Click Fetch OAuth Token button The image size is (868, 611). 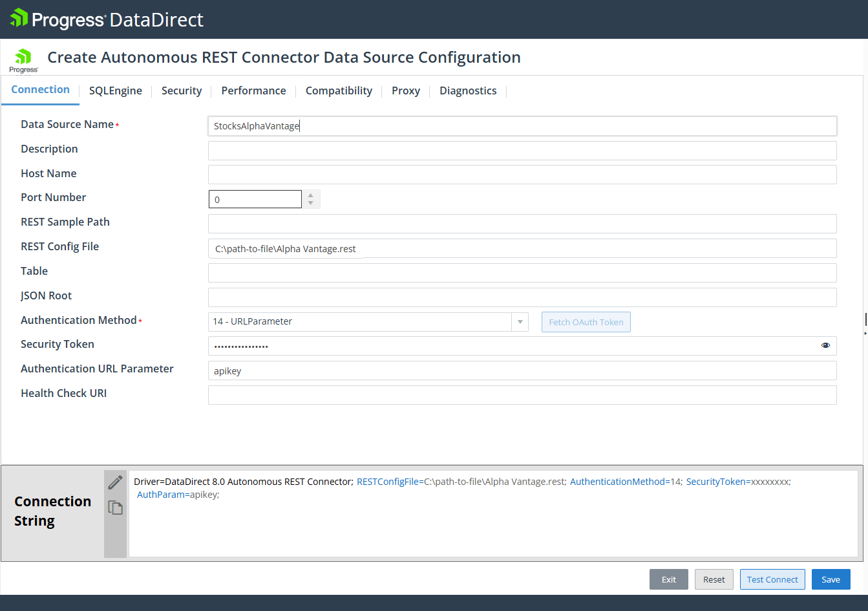[x=586, y=322]
